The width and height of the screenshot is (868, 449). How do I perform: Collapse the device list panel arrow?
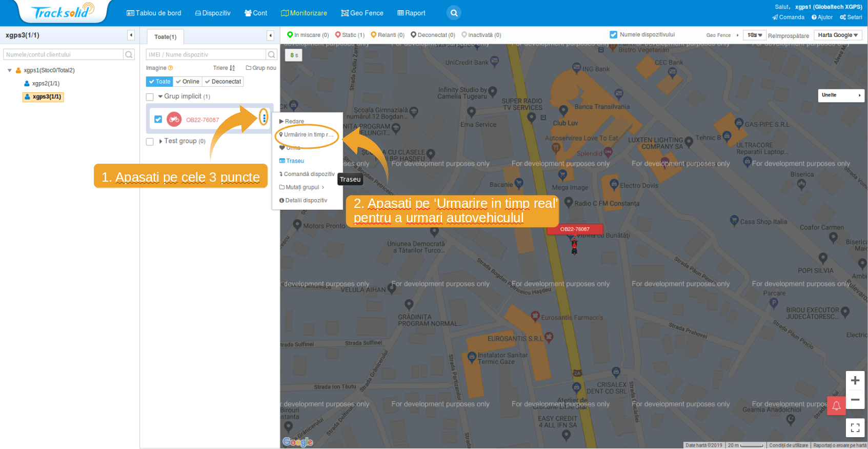pyautogui.click(x=270, y=35)
